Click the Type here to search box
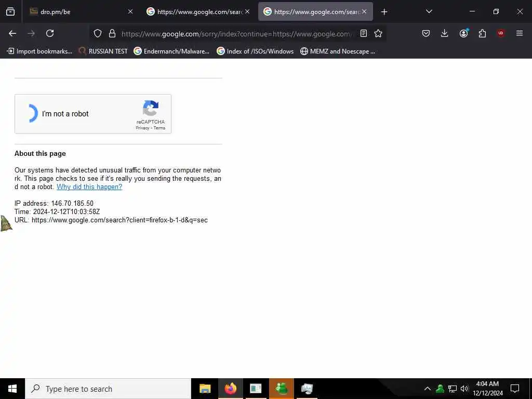 click(x=108, y=389)
